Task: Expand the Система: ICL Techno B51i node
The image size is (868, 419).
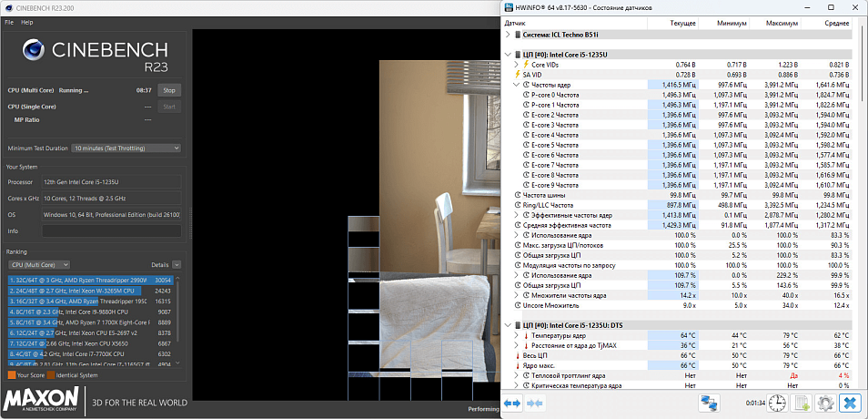Action: click(x=508, y=34)
